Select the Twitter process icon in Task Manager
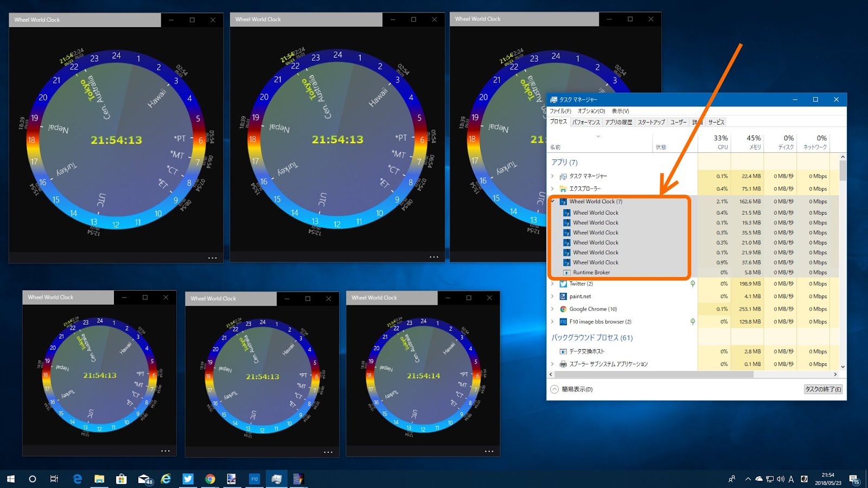This screenshot has width=868, height=488. pos(562,284)
